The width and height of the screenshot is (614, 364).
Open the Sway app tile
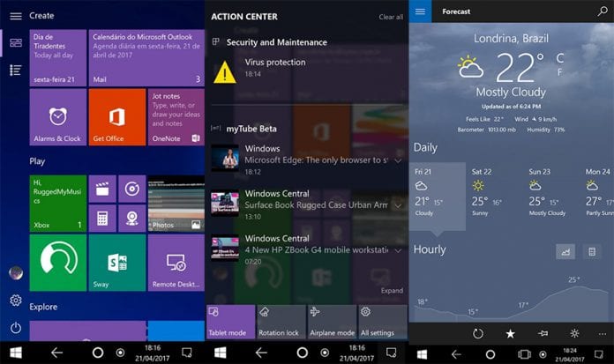pos(117,263)
